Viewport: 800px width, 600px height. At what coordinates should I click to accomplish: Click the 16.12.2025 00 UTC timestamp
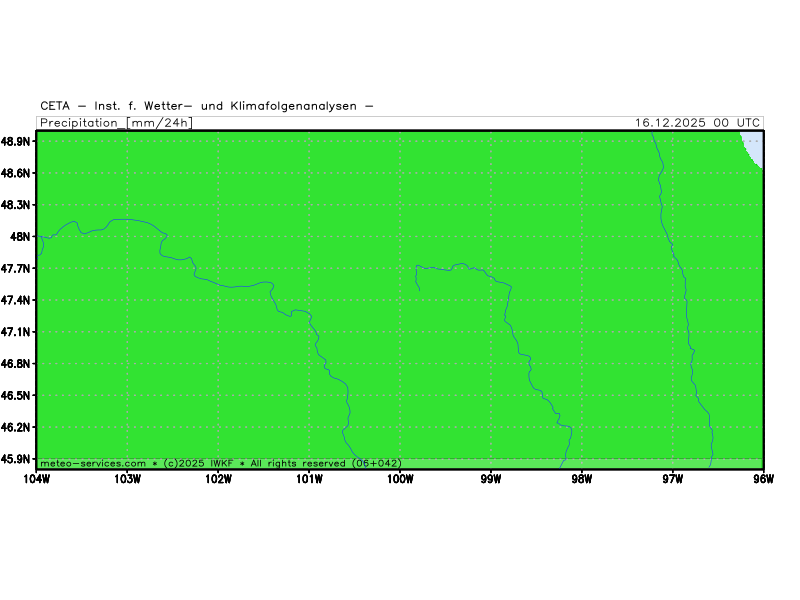coord(697,123)
